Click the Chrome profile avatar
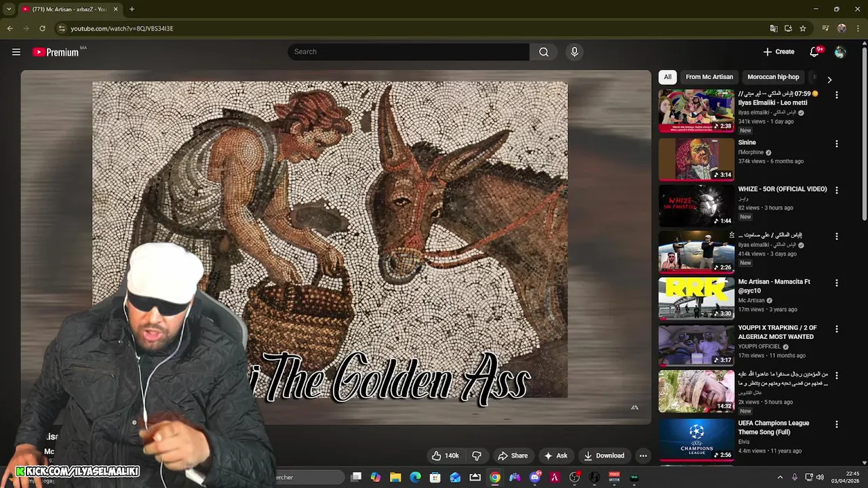Viewport: 868px width, 488px height. (842, 28)
